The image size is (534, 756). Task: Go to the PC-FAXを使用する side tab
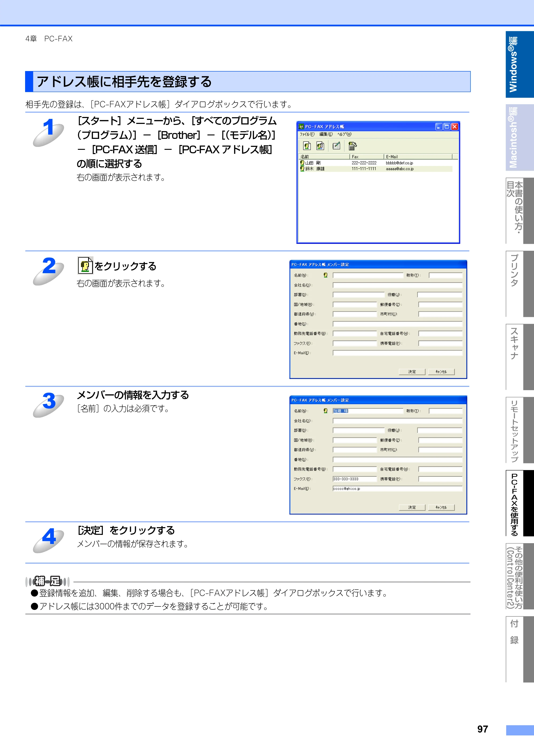click(x=520, y=503)
